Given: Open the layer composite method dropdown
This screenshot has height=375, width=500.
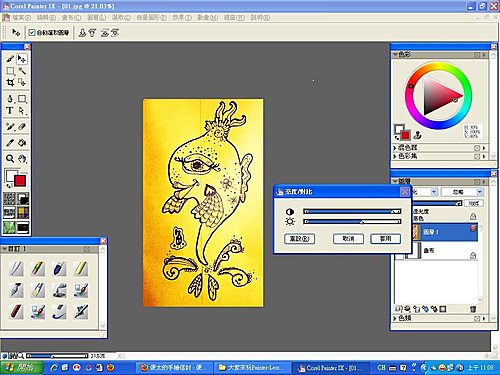Looking at the screenshot, I should [x=434, y=192].
